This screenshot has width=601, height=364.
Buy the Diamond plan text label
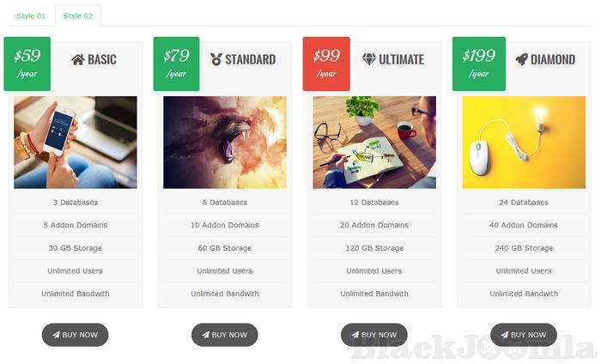point(528,335)
